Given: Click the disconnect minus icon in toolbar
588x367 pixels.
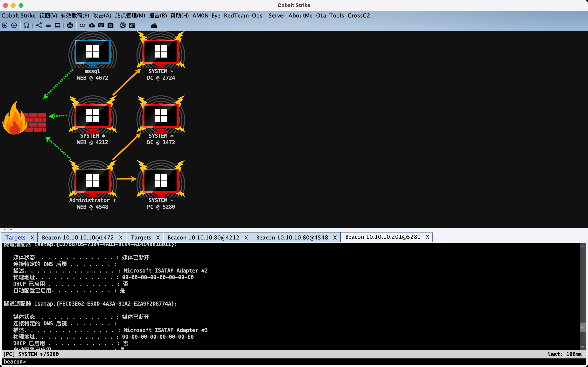Looking at the screenshot, I should coord(14,25).
